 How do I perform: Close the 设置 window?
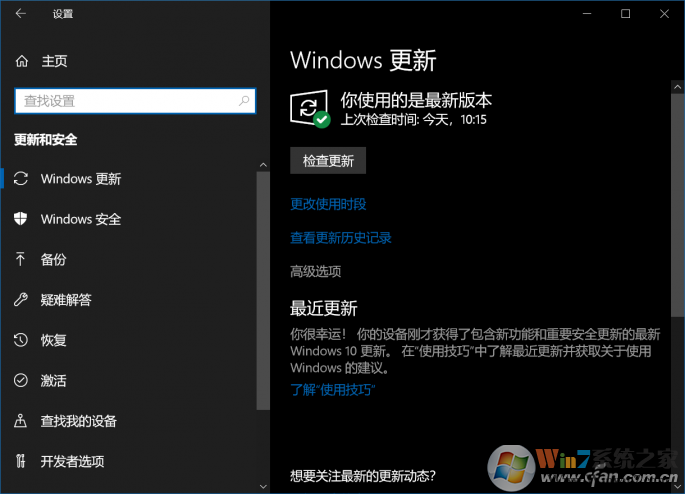(664, 14)
